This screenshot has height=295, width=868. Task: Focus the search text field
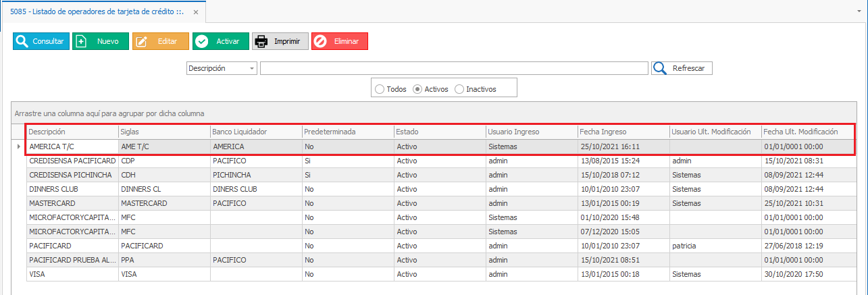click(454, 68)
